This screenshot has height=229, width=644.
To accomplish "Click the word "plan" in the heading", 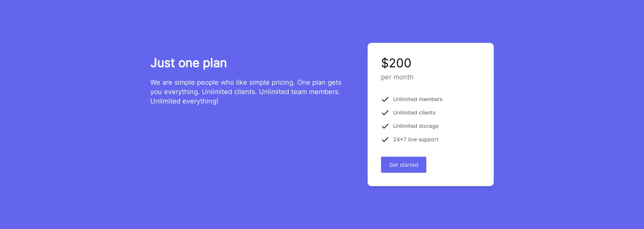I will pos(215,63).
